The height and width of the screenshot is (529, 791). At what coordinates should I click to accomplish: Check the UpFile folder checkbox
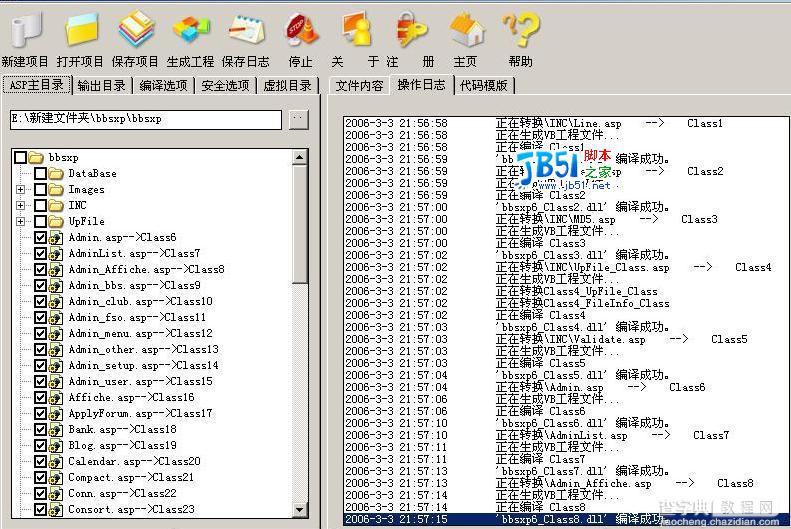(x=41, y=221)
